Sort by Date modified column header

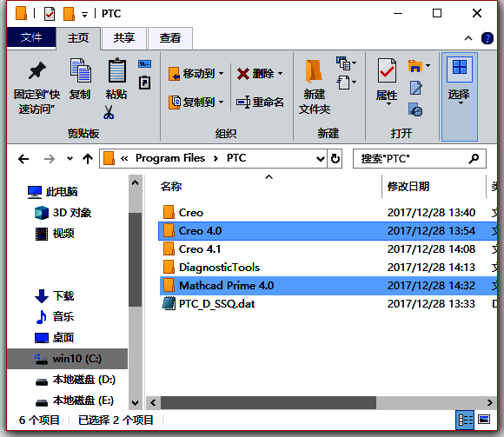434,187
